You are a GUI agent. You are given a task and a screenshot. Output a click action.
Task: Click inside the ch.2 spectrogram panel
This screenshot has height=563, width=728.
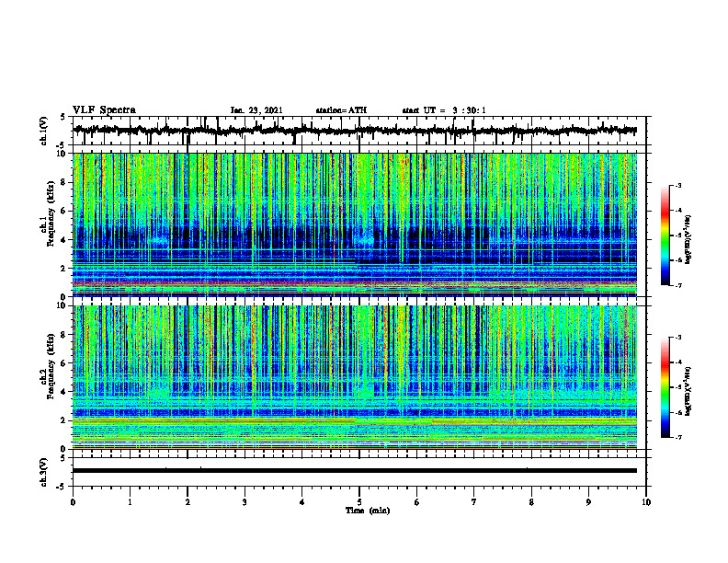coord(355,377)
